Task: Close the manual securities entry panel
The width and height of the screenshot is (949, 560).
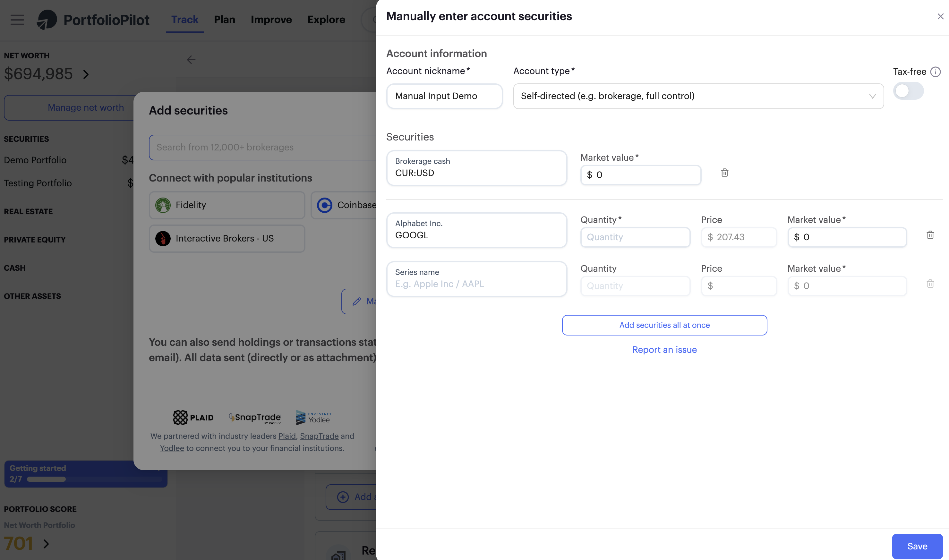Action: [940, 16]
